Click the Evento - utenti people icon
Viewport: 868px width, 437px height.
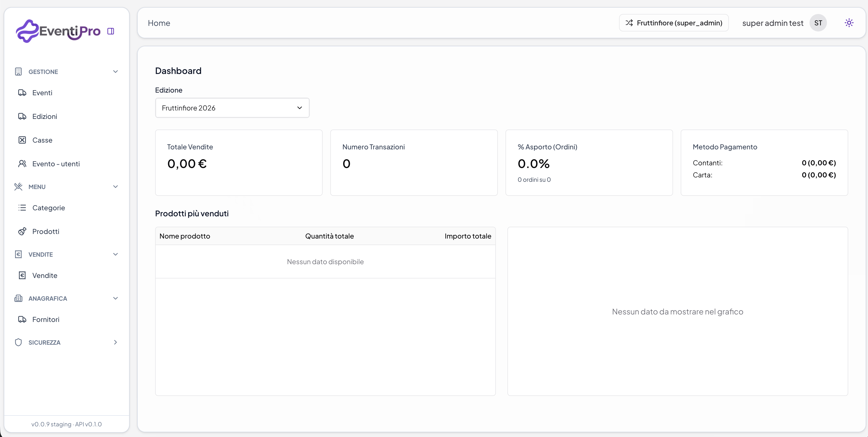(22, 164)
